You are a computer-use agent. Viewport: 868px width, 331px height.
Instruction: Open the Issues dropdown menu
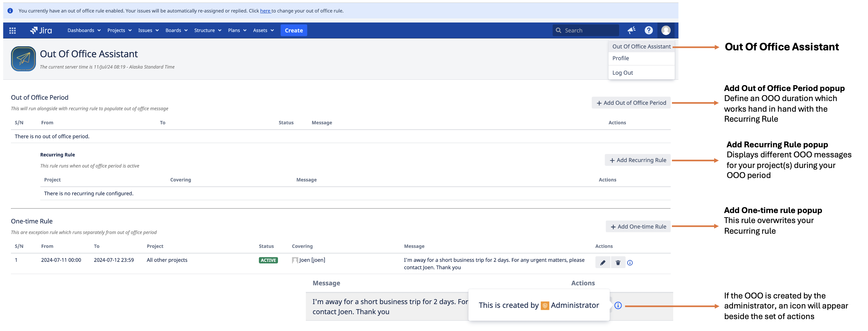tap(148, 30)
